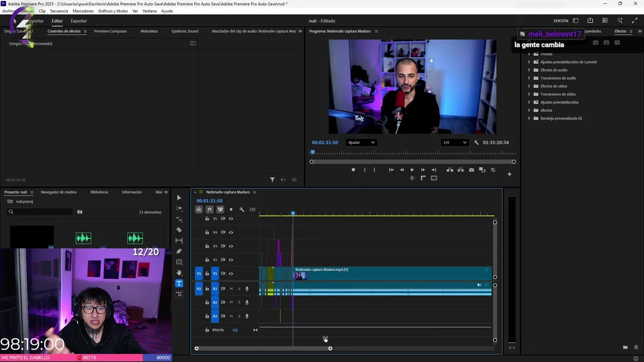Open Program monitor settings wrench
The width and height of the screenshot is (644, 362).
(x=476, y=142)
